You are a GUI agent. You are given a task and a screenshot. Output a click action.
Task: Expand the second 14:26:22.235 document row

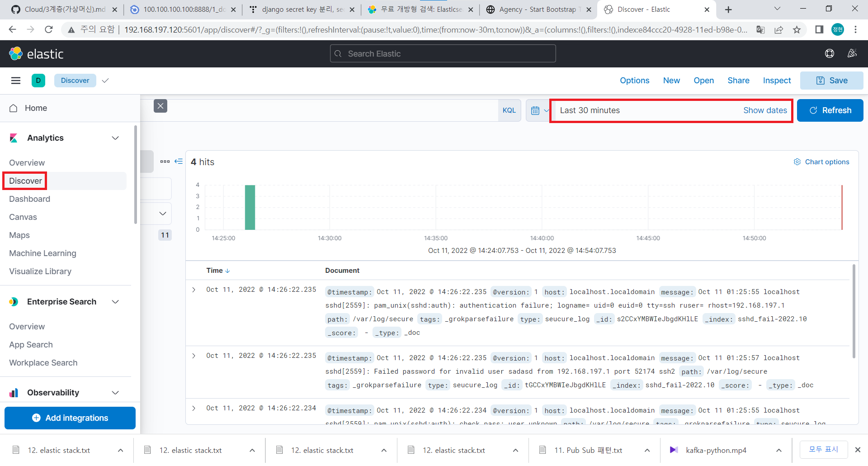[194, 356]
